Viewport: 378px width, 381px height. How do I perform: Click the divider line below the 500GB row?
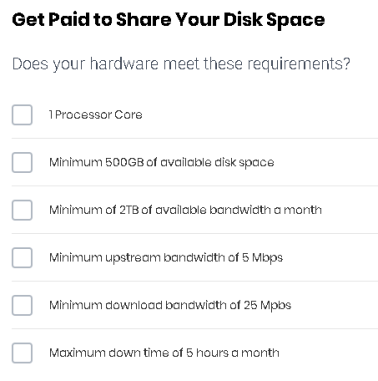point(195,186)
